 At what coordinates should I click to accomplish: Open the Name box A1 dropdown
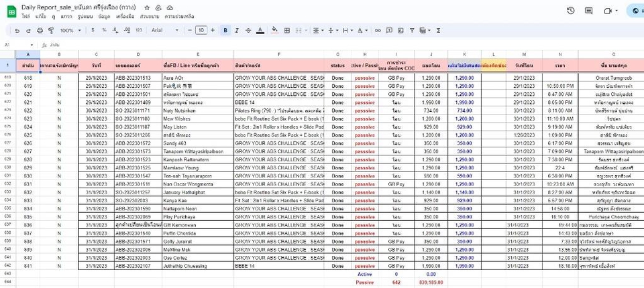coord(32,45)
